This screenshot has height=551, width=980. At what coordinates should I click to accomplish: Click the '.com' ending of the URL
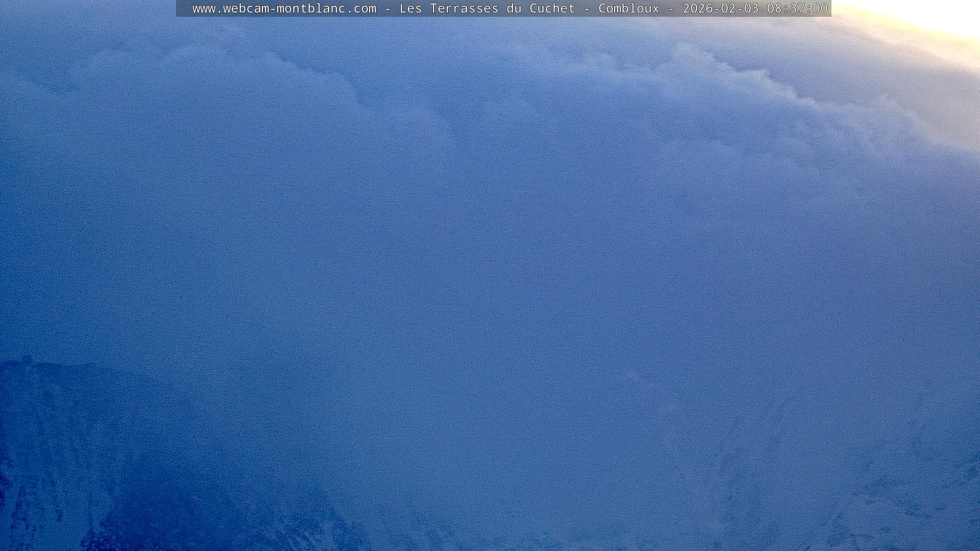tap(361, 8)
